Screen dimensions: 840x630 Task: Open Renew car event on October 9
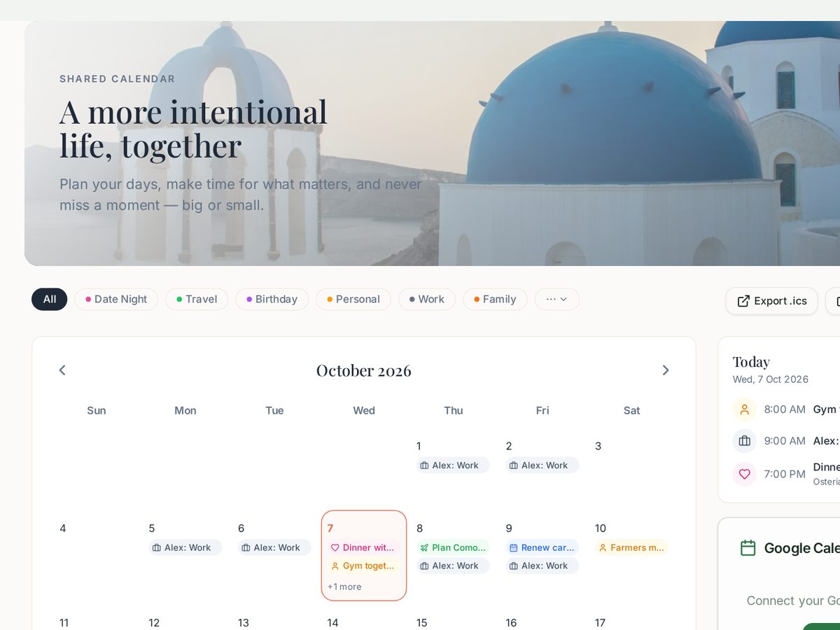[x=542, y=547]
